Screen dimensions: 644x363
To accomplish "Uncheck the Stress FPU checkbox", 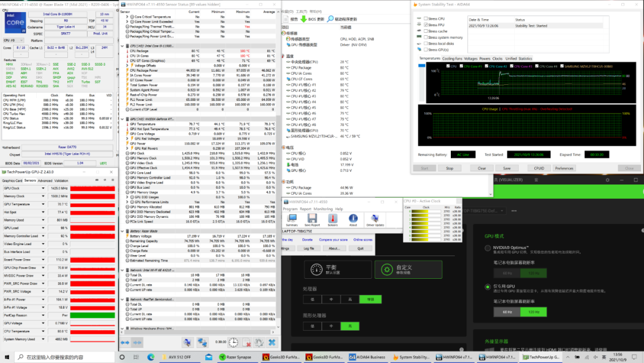I will (x=426, y=25).
